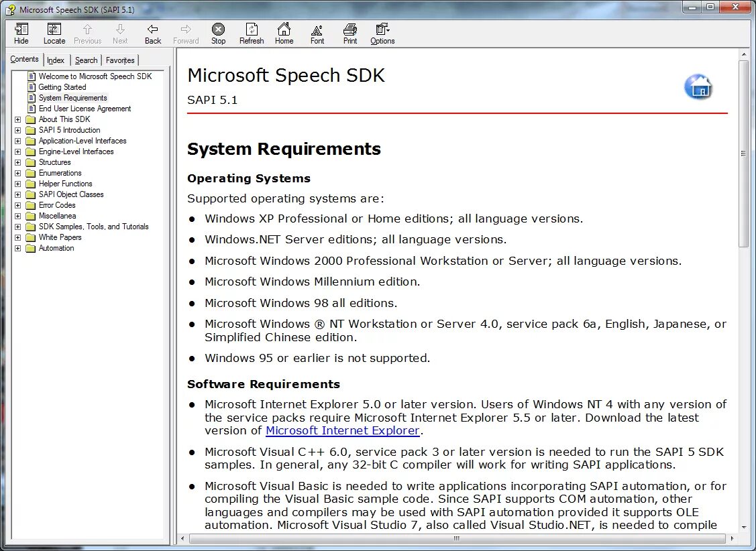Open the Options toolbar menu
This screenshot has height=551, width=756.
point(382,34)
